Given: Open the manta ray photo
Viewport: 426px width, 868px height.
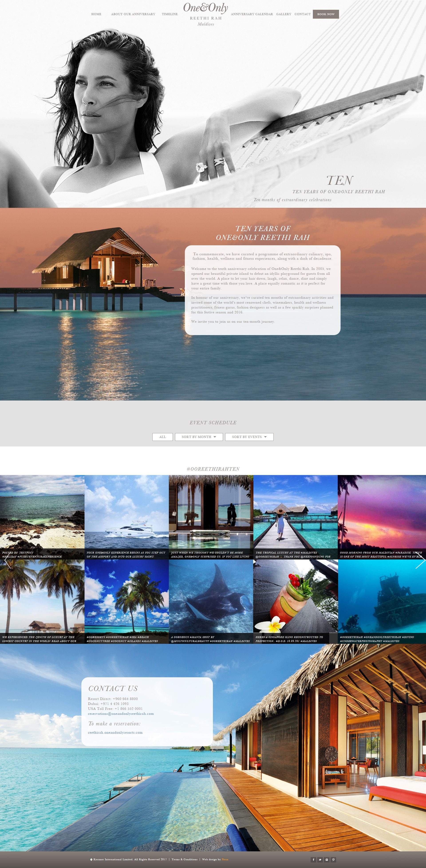Looking at the screenshot, I should click(211, 601).
